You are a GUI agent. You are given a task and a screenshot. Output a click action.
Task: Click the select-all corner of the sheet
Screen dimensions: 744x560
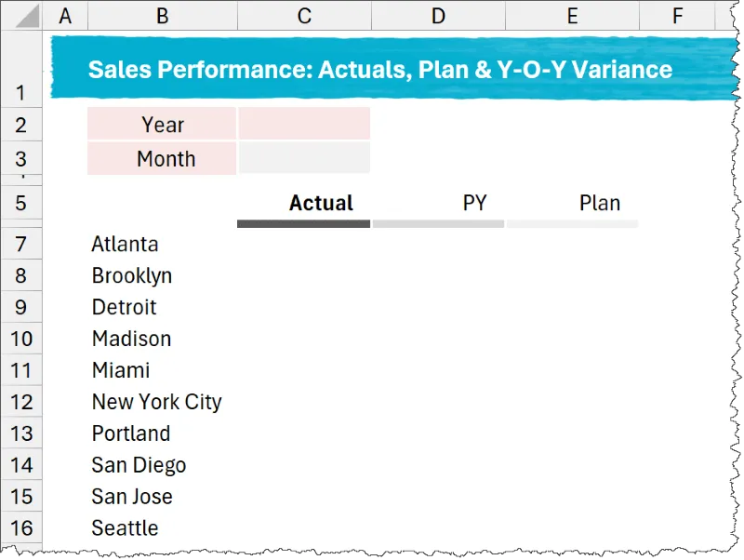(x=21, y=15)
